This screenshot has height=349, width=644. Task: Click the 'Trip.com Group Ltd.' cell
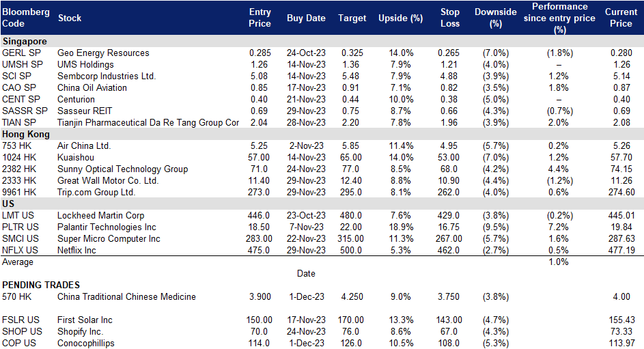[96, 192]
